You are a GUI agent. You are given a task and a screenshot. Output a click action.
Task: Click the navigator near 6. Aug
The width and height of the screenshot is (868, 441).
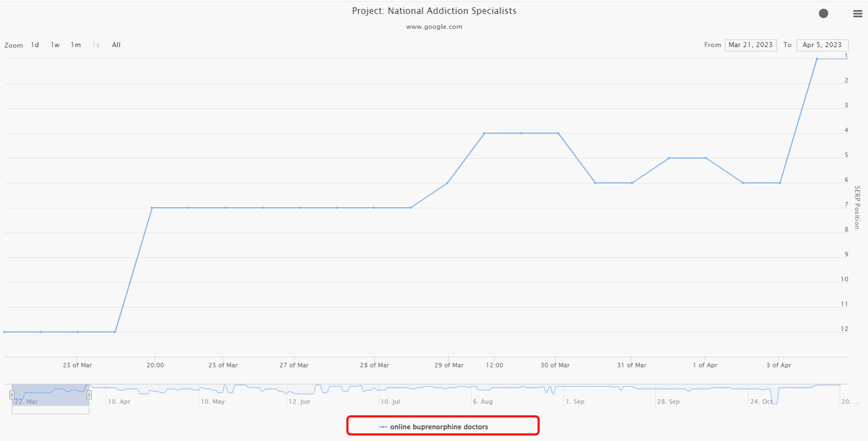(482, 390)
